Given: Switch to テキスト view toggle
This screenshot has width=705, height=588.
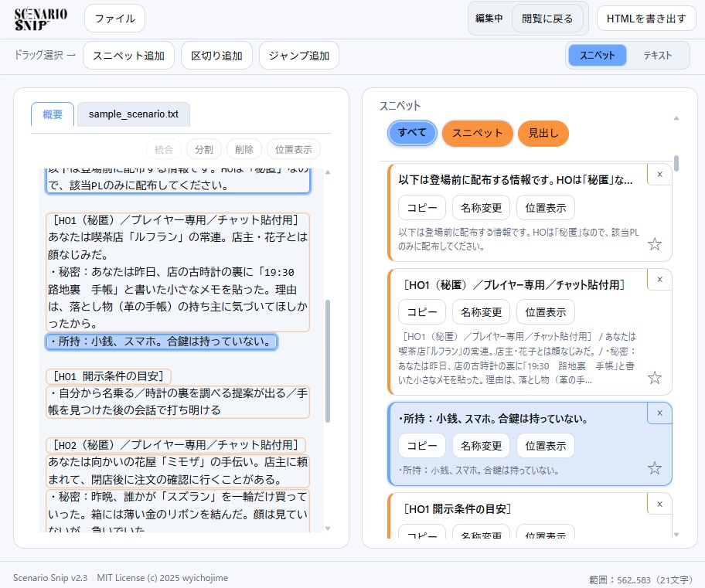Looking at the screenshot, I should pos(657,56).
